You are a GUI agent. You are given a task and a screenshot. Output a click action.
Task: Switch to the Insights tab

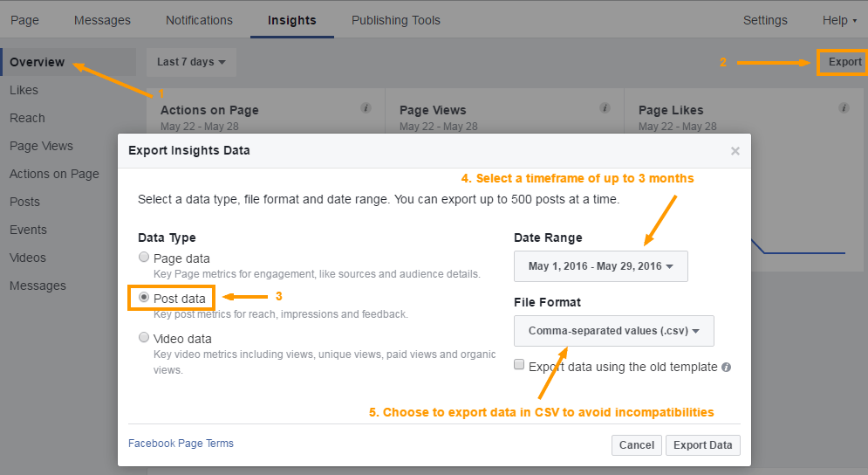[291, 20]
